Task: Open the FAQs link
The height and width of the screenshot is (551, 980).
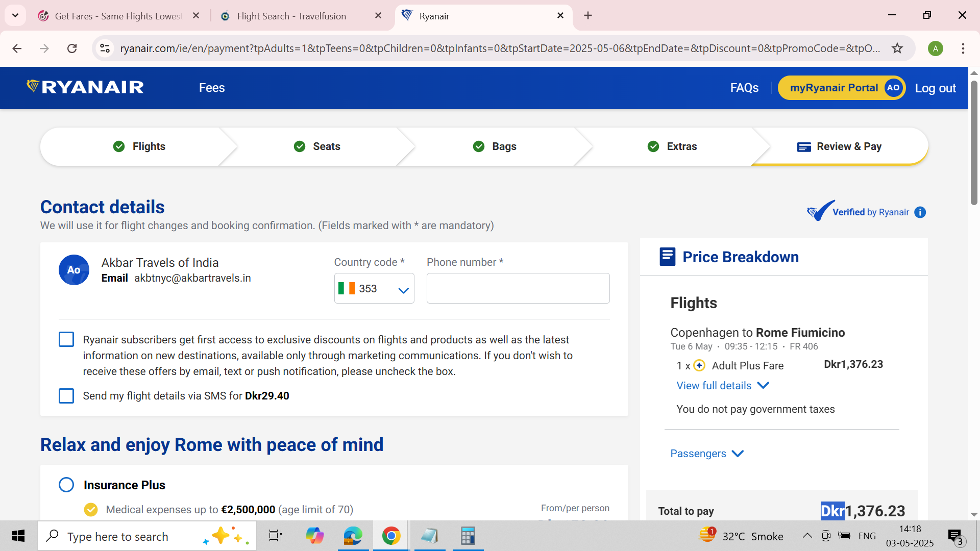Action: [744, 88]
